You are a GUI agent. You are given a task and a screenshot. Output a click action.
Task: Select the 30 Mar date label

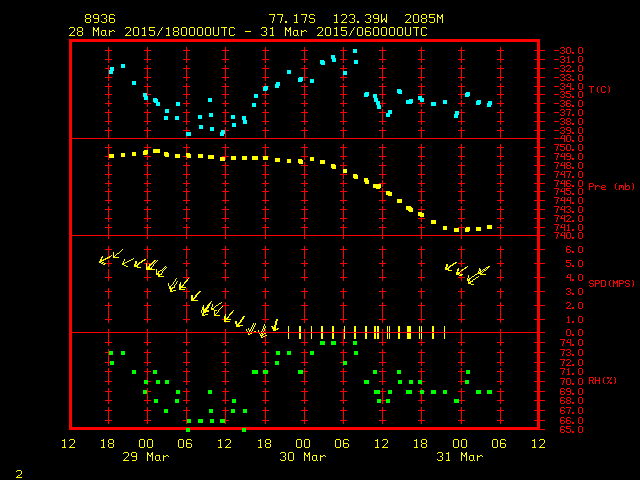click(x=303, y=457)
